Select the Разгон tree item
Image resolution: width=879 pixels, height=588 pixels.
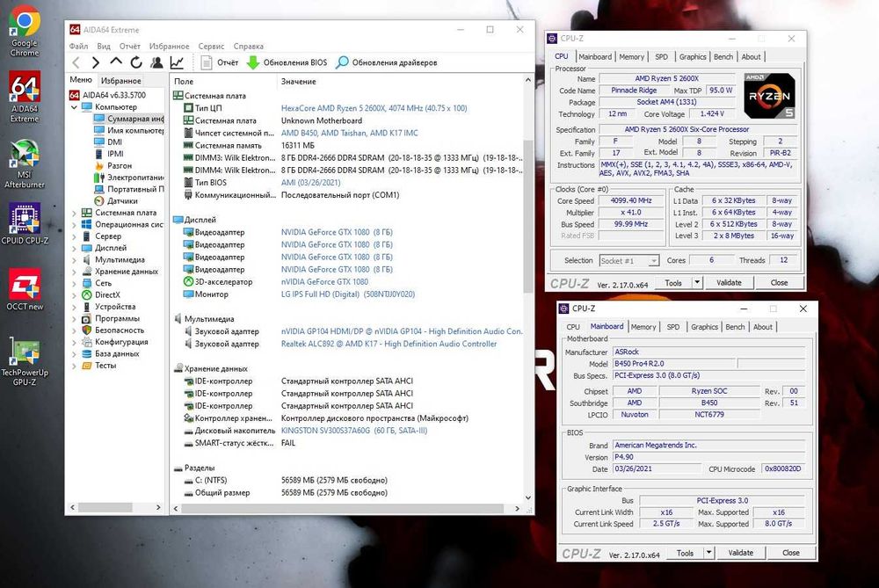point(113,166)
